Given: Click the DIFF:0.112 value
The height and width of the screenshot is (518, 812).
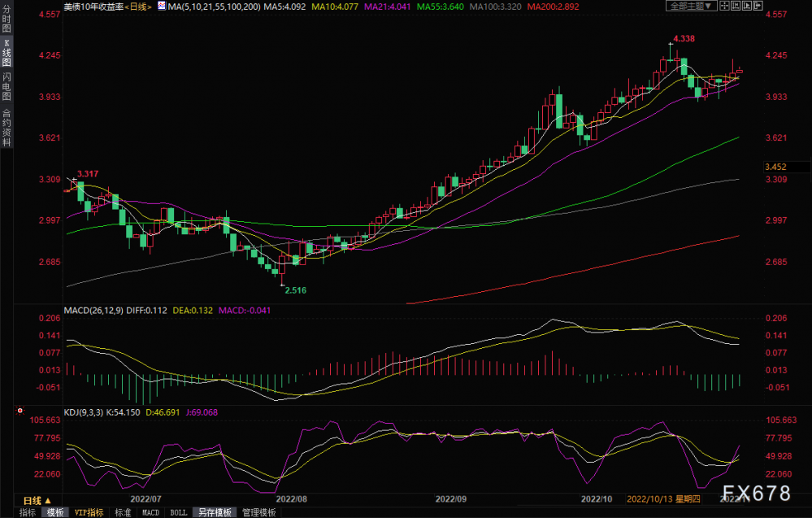Looking at the screenshot, I should click(146, 311).
